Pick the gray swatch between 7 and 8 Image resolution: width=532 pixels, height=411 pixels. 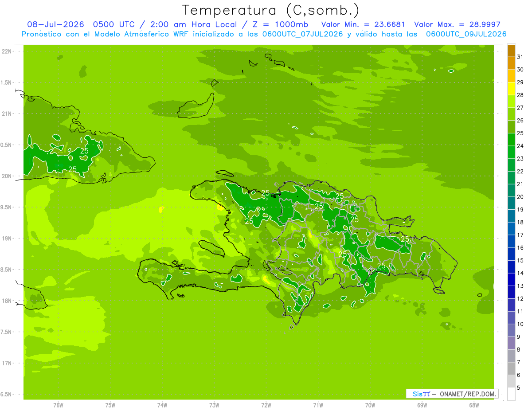(x=511, y=356)
